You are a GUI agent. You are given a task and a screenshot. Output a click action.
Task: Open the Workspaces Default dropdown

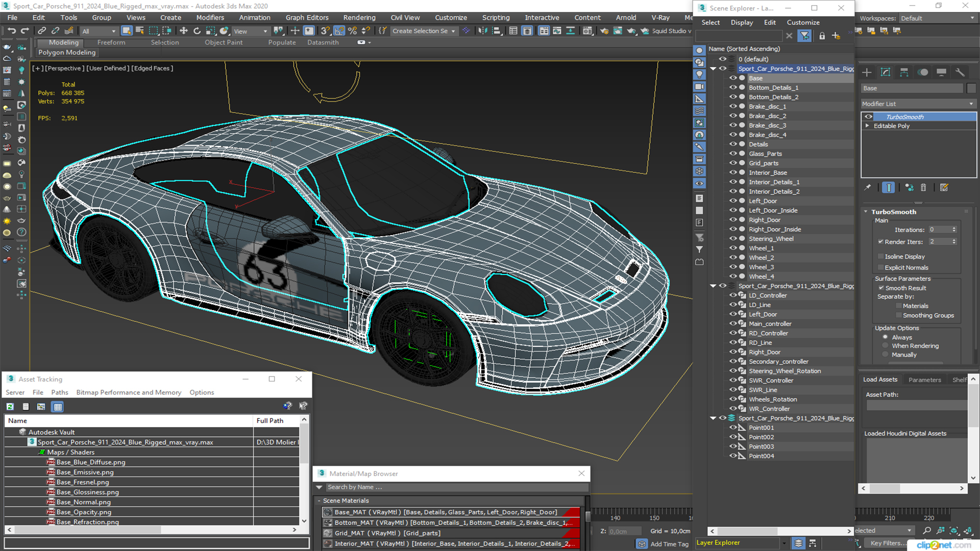(937, 18)
